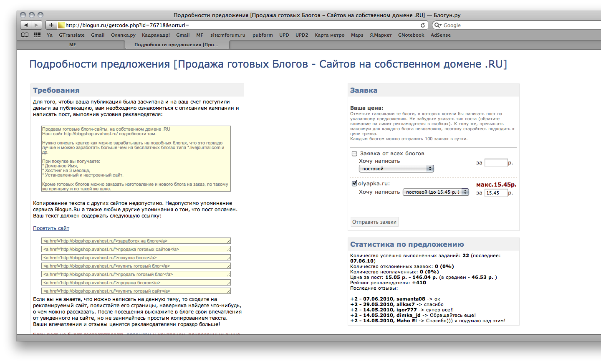The image size is (601, 364).
Task: Open the Олялка.ру bookmark
Action: (x=123, y=35)
